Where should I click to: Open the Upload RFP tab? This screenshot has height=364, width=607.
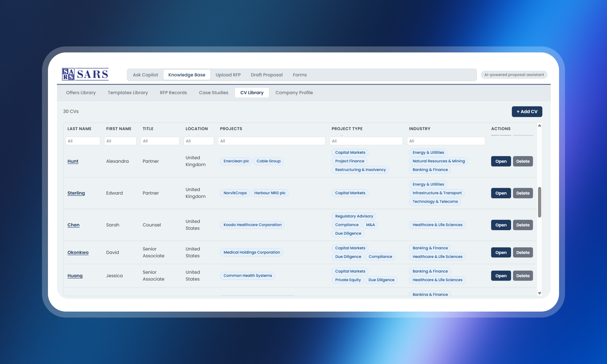pos(228,75)
